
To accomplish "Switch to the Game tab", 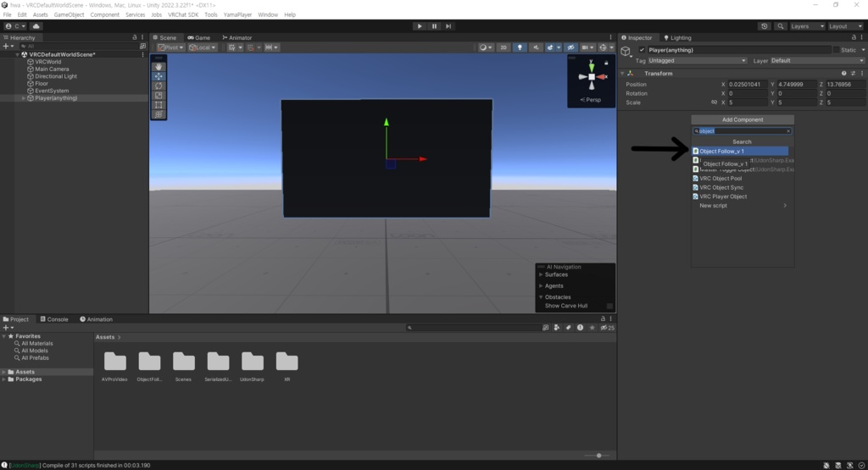I will [198, 37].
